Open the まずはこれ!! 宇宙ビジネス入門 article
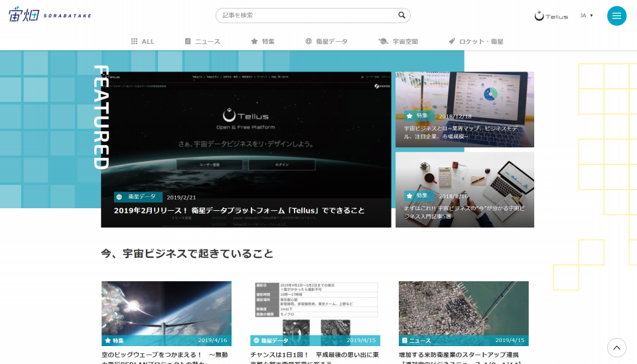 [464, 212]
